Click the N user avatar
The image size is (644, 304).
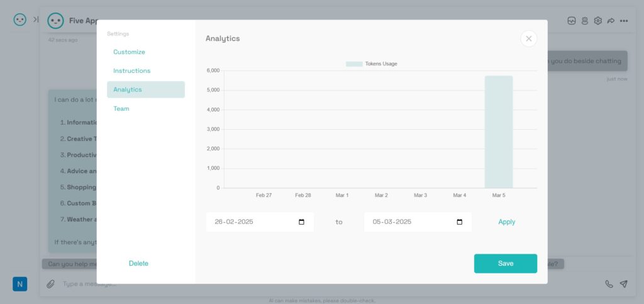(19, 284)
